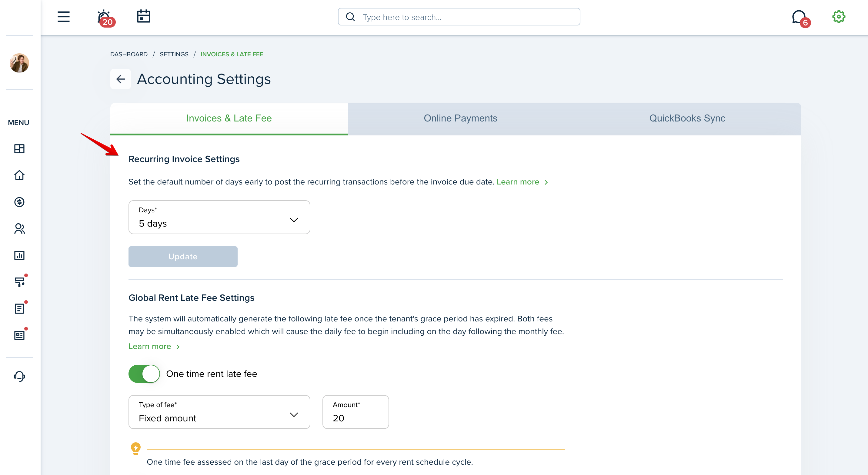
Task: Open the Type of fee dropdown
Action: click(x=219, y=412)
